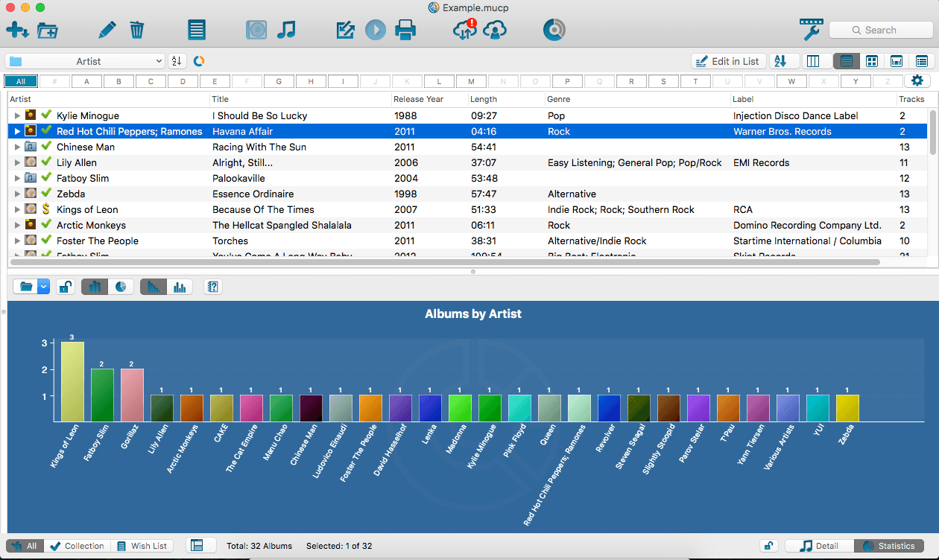Filter albums by letter K

coord(407,81)
